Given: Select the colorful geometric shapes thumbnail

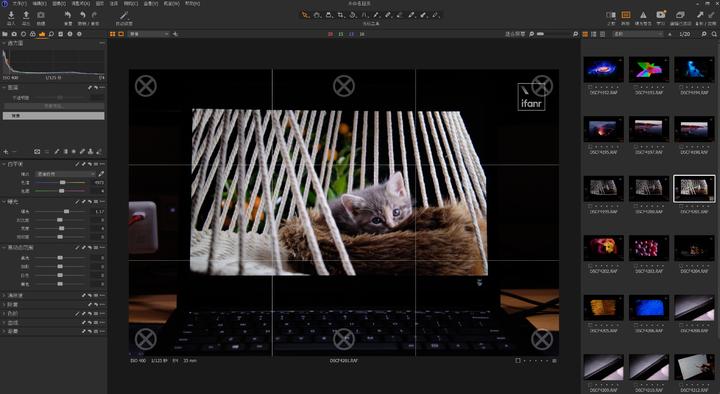Looking at the screenshot, I should click(x=648, y=69).
